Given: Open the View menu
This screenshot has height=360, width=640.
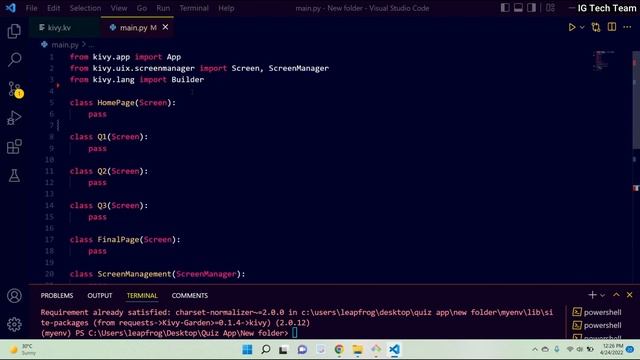Looking at the screenshot, I should (x=119, y=8).
